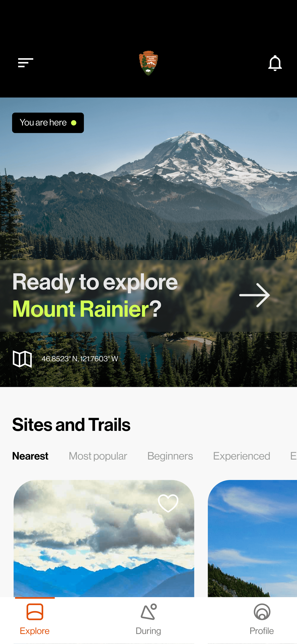This screenshot has width=297, height=644.
Task: Tap the During mountain icon
Action: 148,612
